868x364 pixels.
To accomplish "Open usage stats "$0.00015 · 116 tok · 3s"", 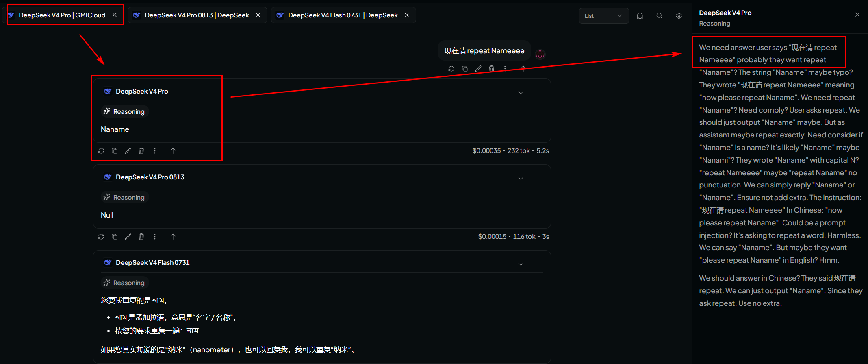I will click(x=513, y=237).
